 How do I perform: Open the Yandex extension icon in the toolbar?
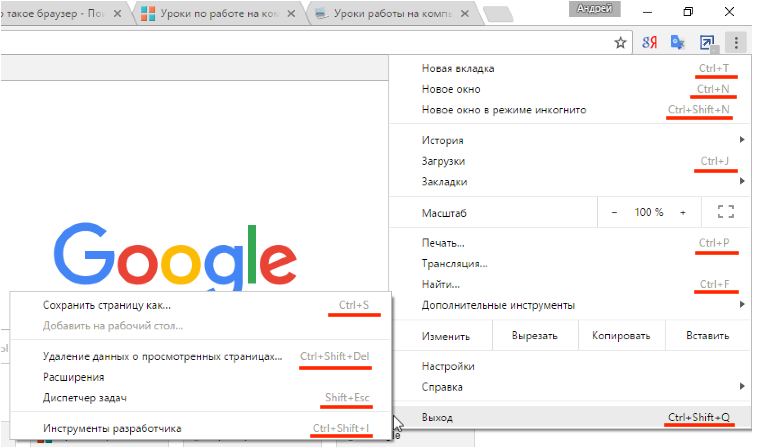coord(649,43)
